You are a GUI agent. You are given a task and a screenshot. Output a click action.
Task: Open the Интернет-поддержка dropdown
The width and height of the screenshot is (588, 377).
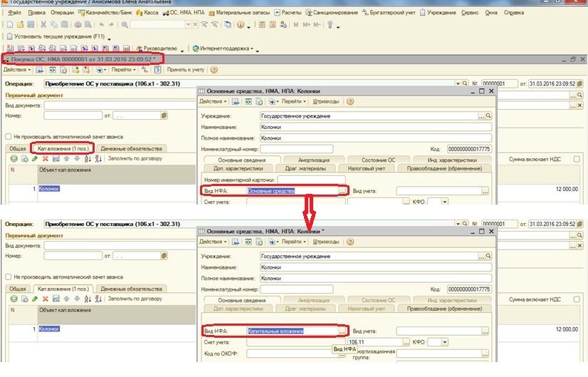coord(223,48)
